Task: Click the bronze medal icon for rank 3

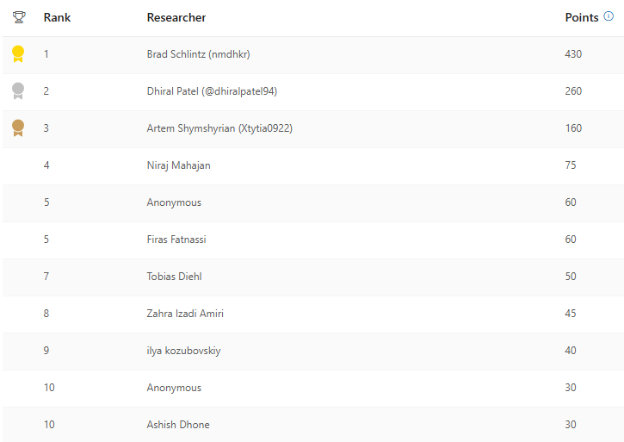Action: pos(18,128)
